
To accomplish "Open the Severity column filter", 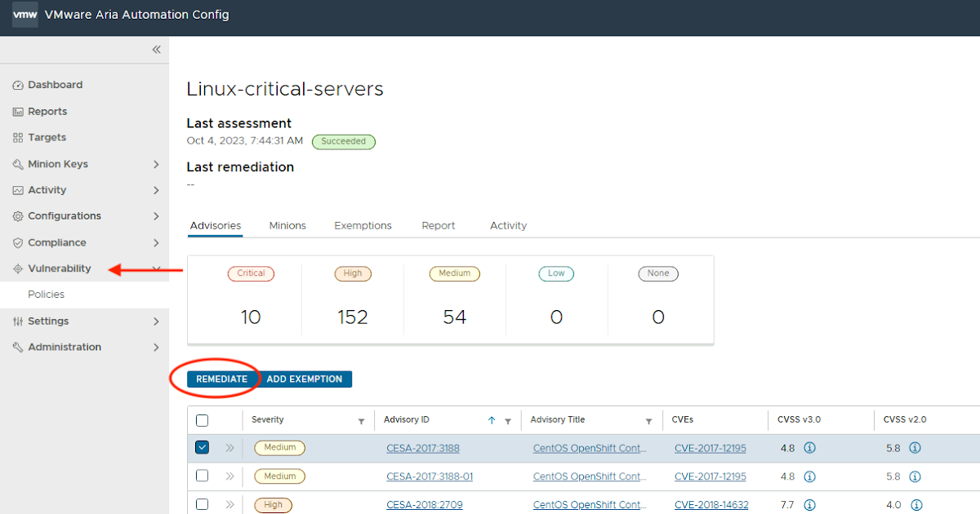I will 361,421.
